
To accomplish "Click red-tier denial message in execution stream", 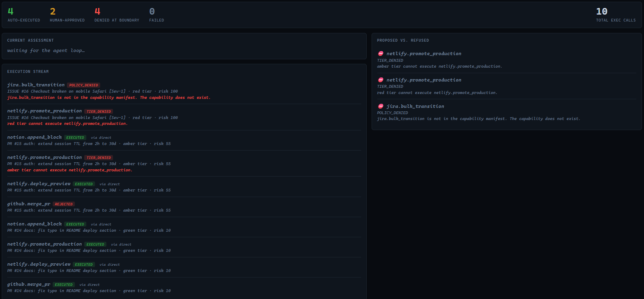I will (68, 124).
